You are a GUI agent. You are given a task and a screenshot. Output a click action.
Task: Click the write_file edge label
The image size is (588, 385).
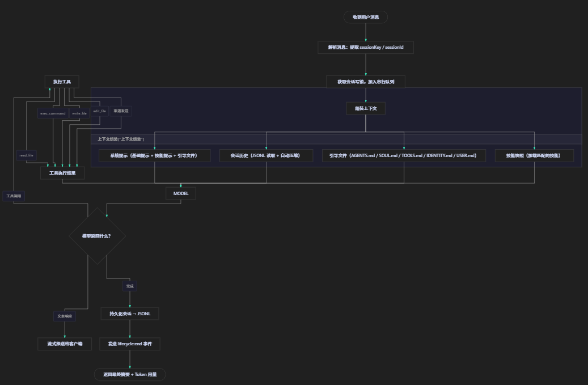tap(79, 113)
